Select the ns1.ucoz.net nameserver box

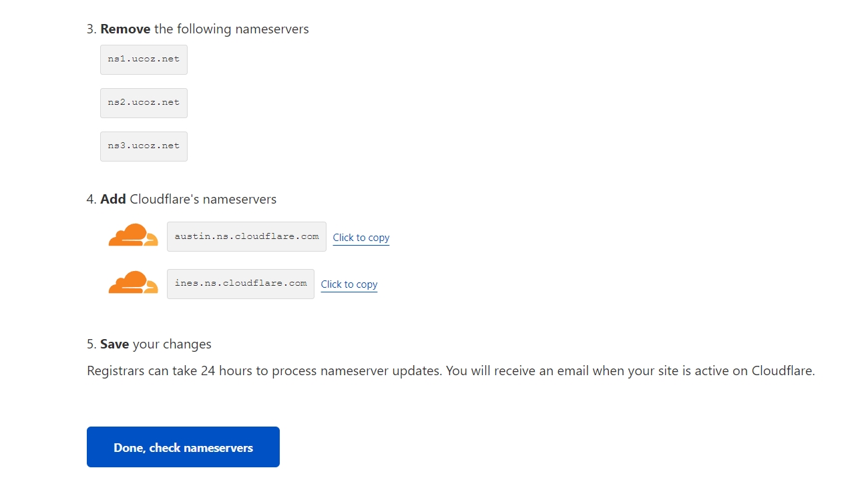(144, 59)
